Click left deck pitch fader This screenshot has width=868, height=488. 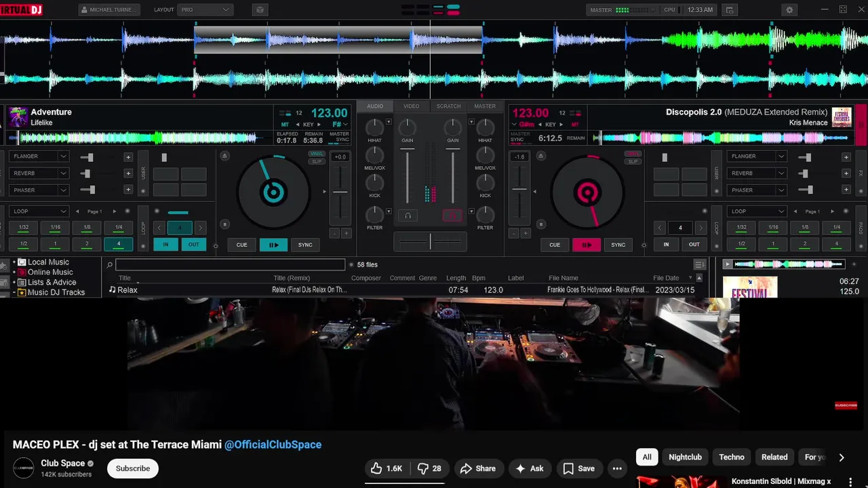pyautogui.click(x=340, y=192)
